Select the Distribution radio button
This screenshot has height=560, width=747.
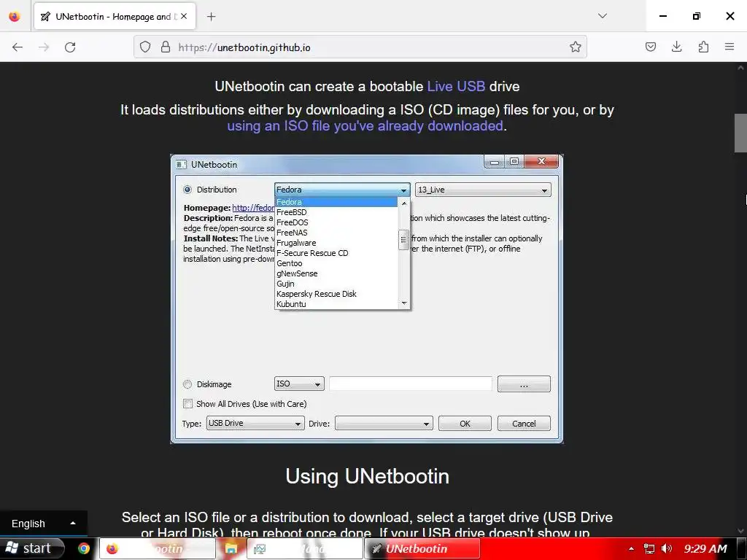click(x=187, y=190)
